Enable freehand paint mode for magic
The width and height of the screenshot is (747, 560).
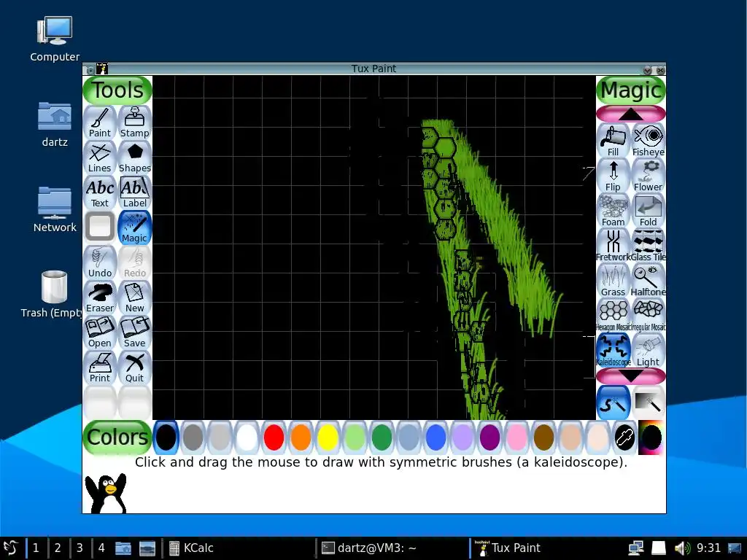click(x=613, y=402)
